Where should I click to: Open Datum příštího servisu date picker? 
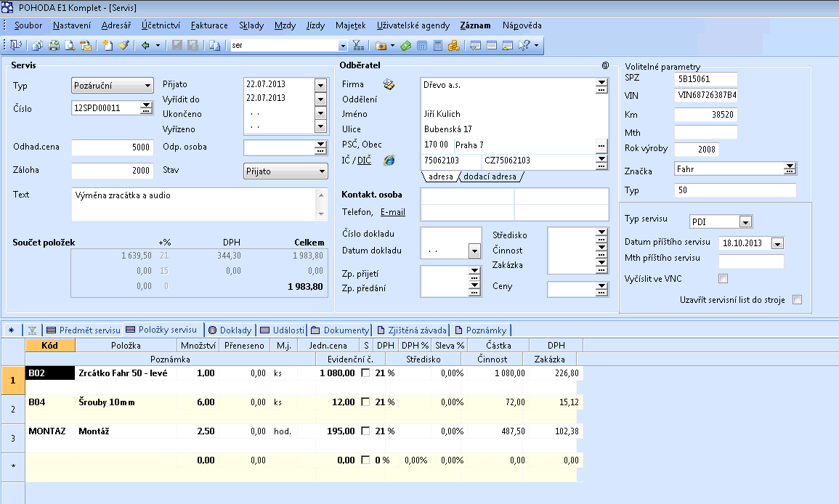coord(777,243)
